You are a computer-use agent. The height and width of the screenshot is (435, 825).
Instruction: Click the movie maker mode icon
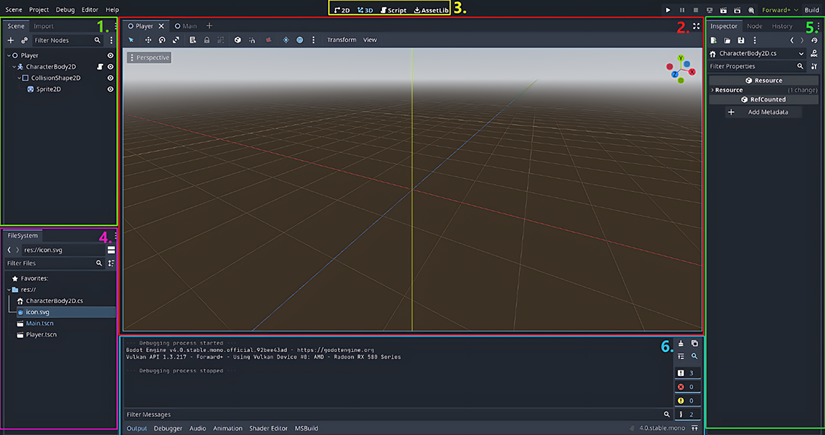point(751,10)
